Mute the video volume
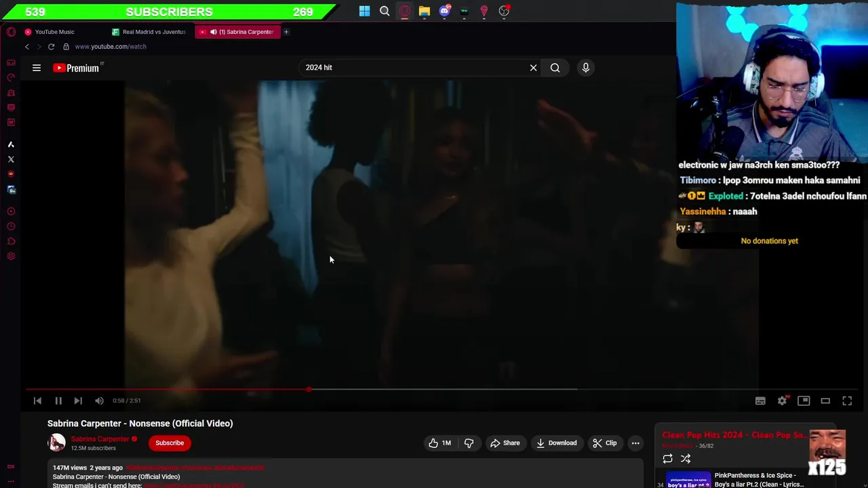The width and height of the screenshot is (868, 488). coord(99,401)
